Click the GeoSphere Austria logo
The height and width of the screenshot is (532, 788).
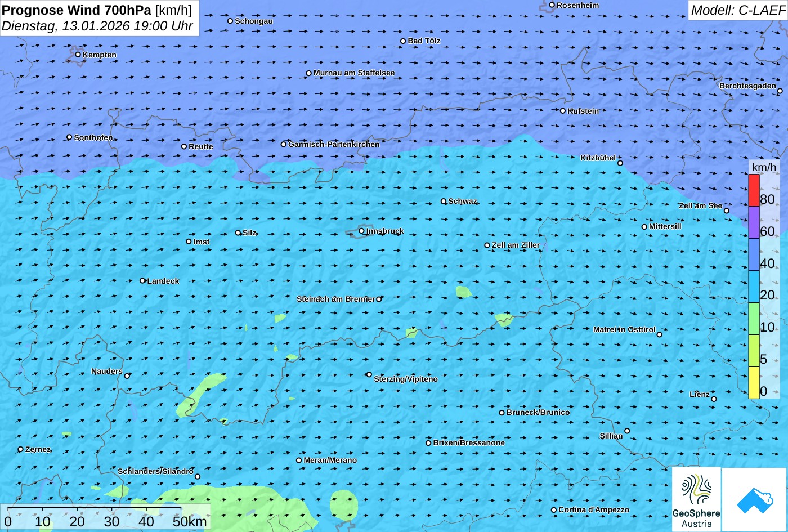pyautogui.click(x=696, y=499)
